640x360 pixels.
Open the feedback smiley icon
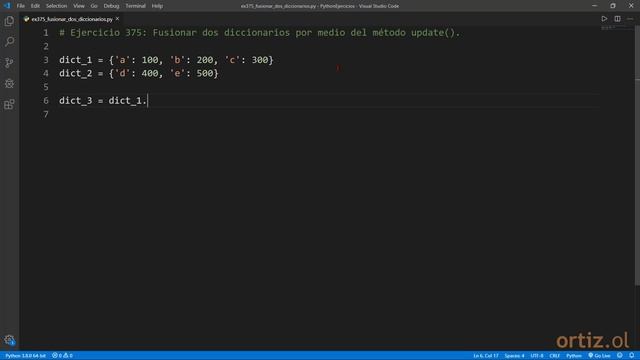(620, 356)
